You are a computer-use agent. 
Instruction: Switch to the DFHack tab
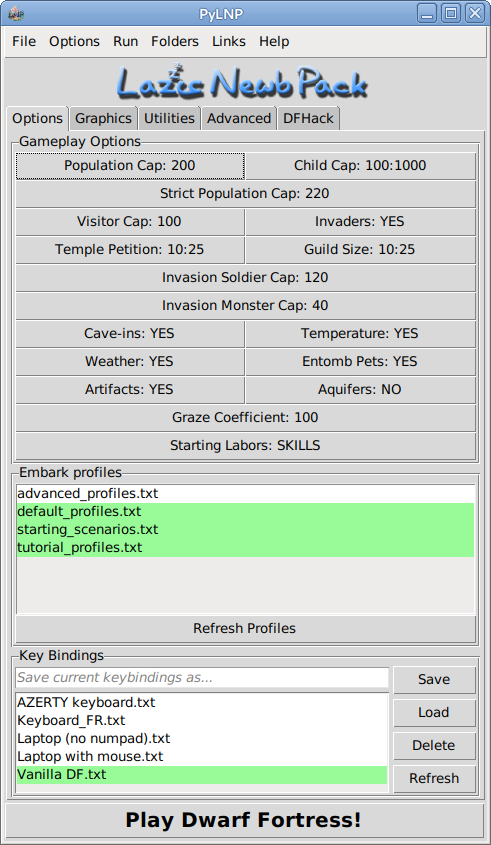pos(308,119)
